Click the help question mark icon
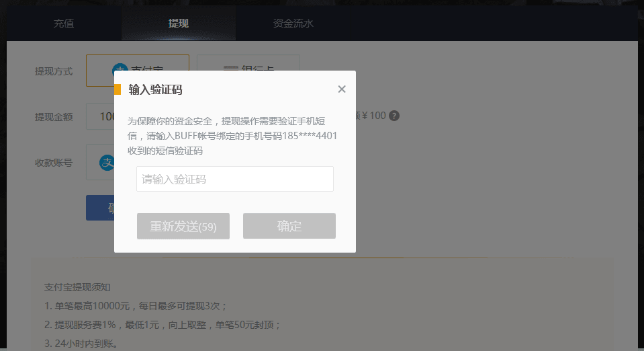 click(394, 116)
